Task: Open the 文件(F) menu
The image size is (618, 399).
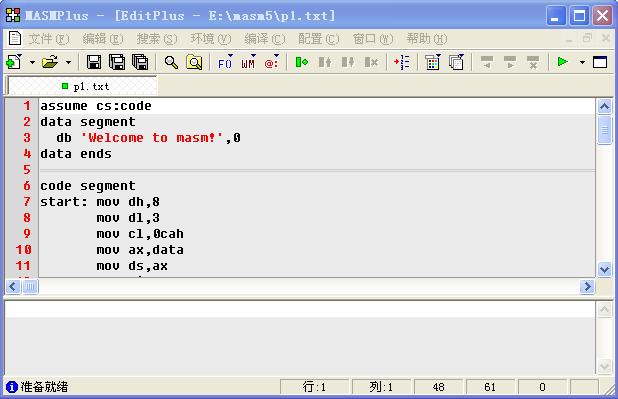Action: tap(49, 39)
